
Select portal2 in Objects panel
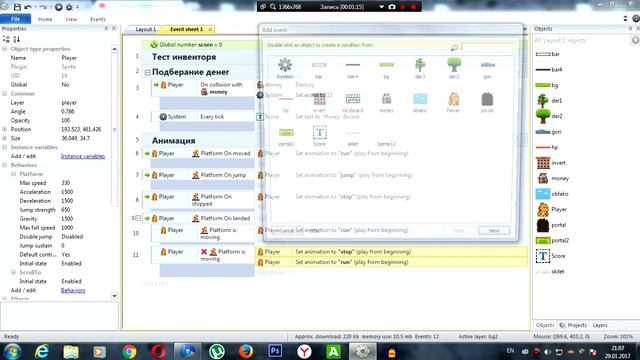pos(552,240)
